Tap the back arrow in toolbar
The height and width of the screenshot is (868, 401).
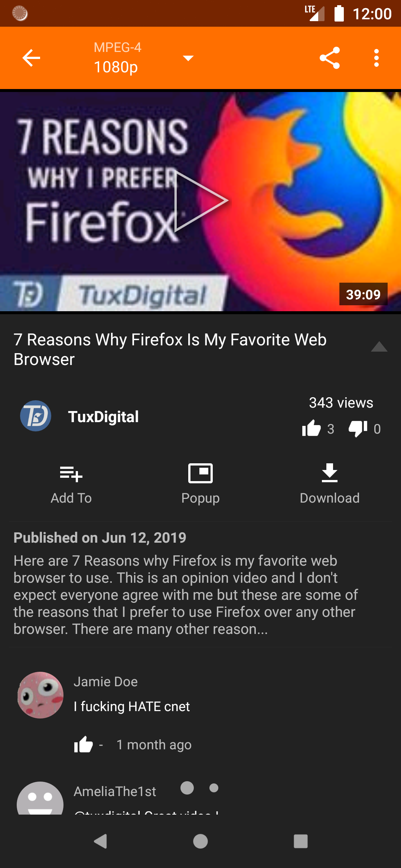pos(31,58)
